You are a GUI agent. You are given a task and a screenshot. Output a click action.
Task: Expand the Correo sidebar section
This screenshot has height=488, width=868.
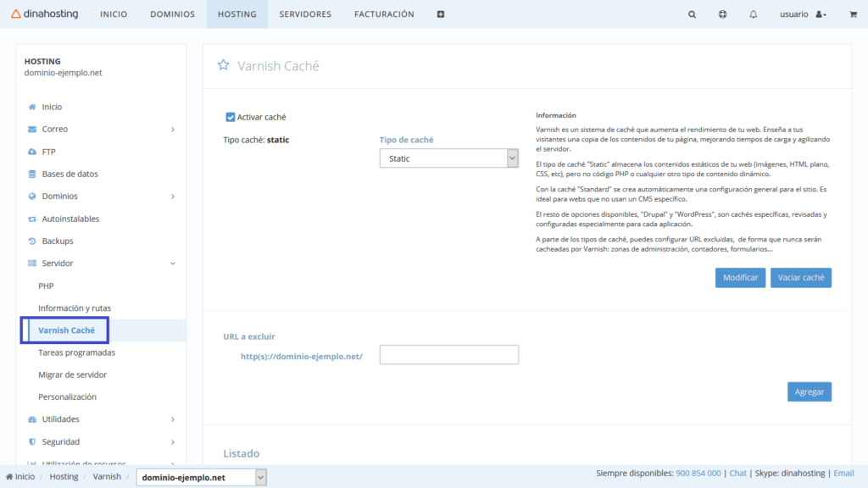tap(102, 130)
